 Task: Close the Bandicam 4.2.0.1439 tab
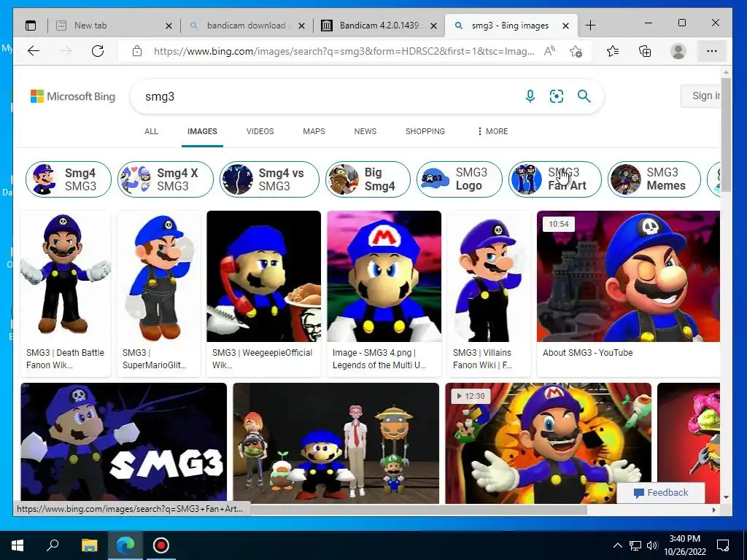[x=433, y=26]
